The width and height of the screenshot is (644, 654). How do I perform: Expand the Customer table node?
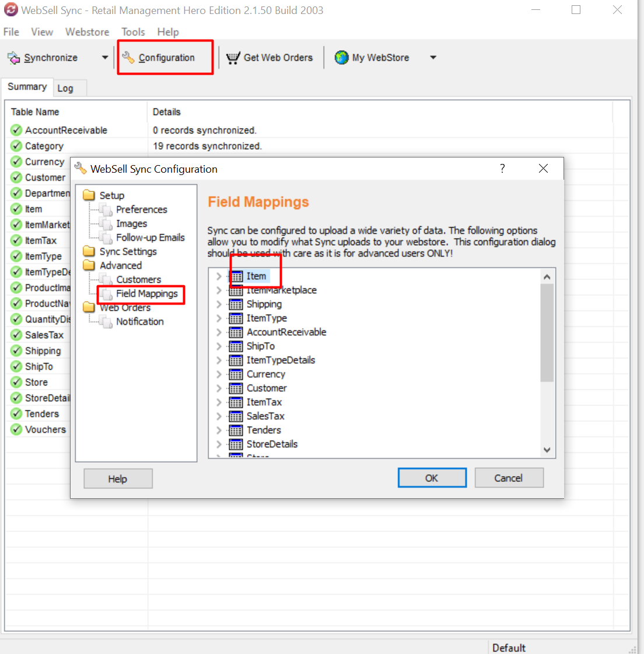(219, 389)
